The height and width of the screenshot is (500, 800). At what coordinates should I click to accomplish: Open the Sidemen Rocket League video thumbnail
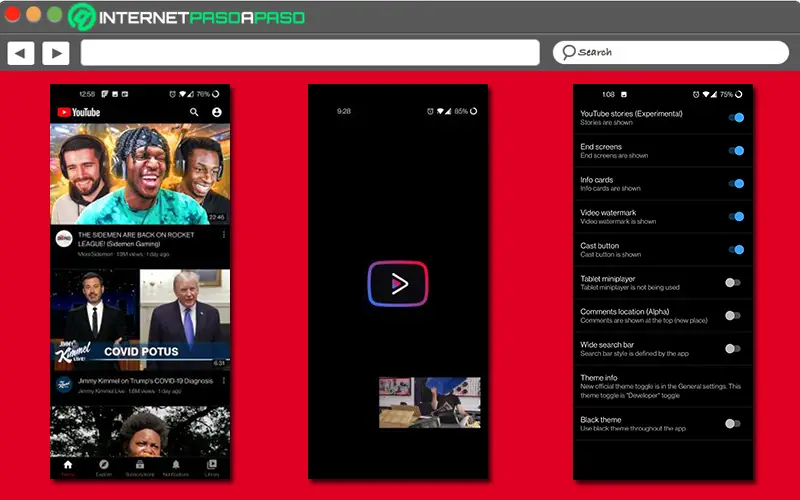[x=140, y=173]
